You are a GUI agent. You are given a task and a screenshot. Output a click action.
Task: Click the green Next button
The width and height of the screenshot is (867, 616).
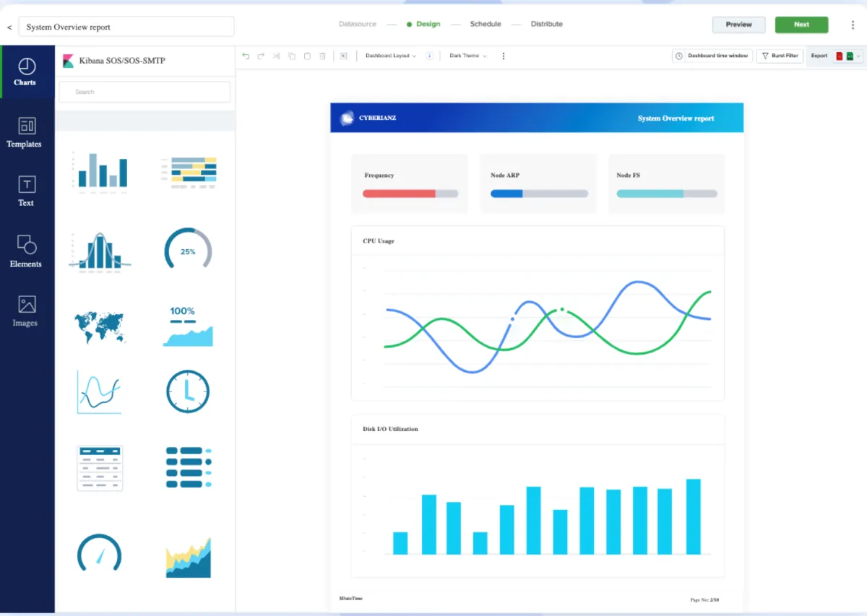801,25
